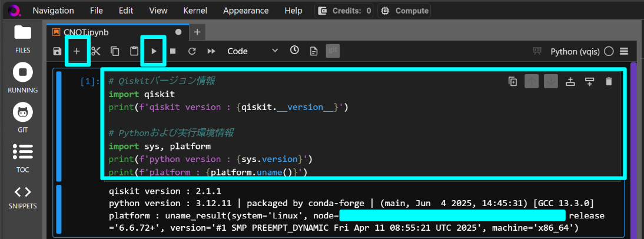Click the 'import sys, platform' code line
The width and height of the screenshot is (644, 239).
pyautogui.click(x=160, y=146)
